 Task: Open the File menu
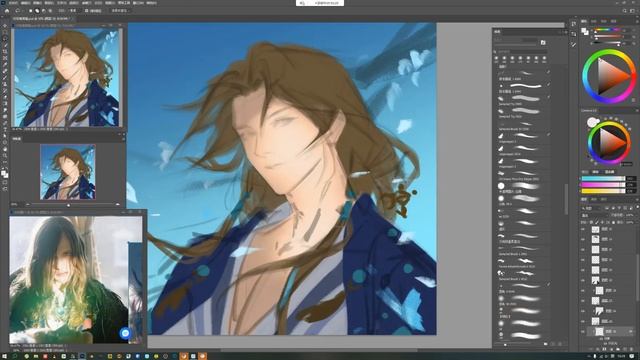(13, 3)
